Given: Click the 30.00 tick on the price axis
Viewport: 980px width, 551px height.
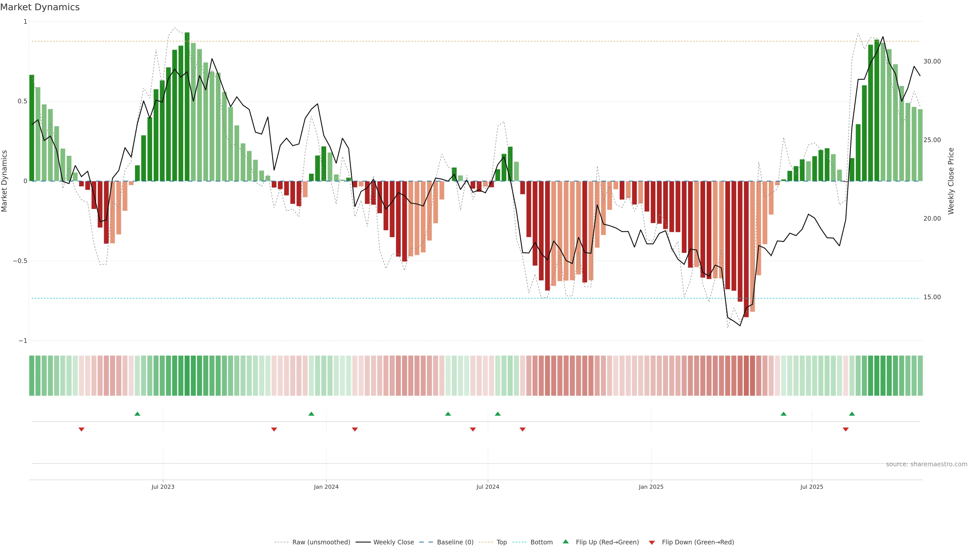Looking at the screenshot, I should click(932, 61).
